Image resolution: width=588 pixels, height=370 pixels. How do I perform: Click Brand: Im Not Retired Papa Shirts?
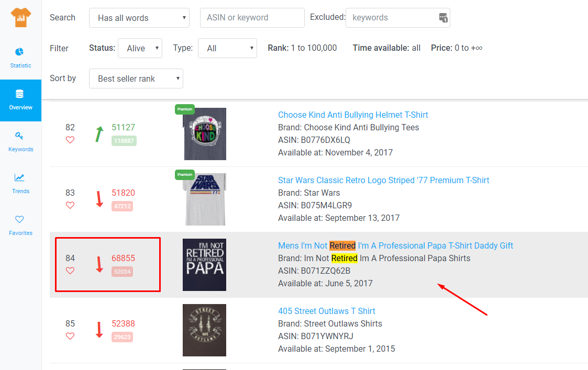pos(374,259)
